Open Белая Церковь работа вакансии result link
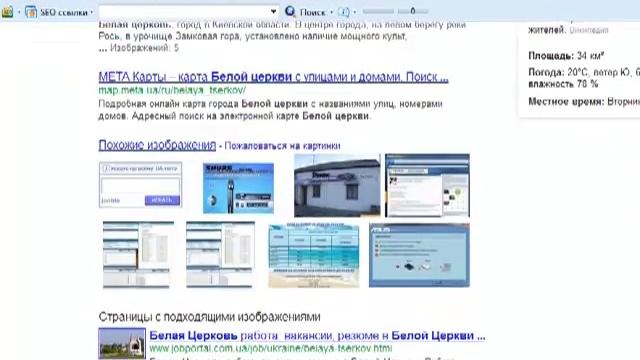640x360 pixels. coord(317,336)
